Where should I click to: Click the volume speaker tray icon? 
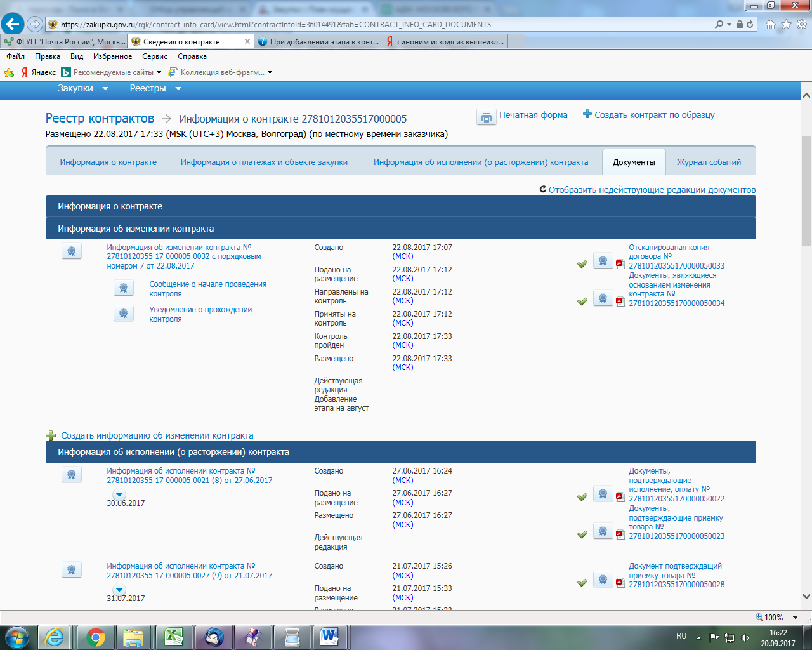point(745,637)
